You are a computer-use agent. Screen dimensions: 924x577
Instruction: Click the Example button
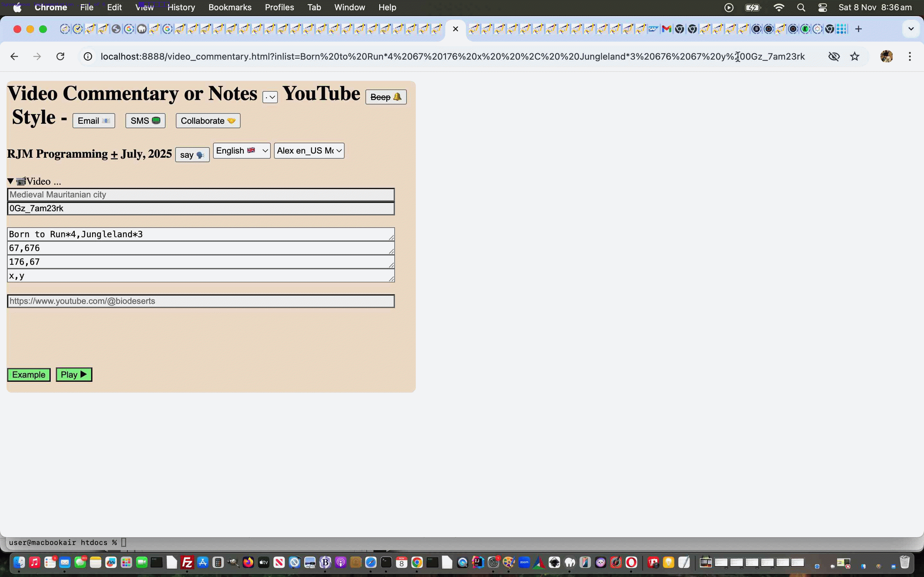[x=29, y=374]
